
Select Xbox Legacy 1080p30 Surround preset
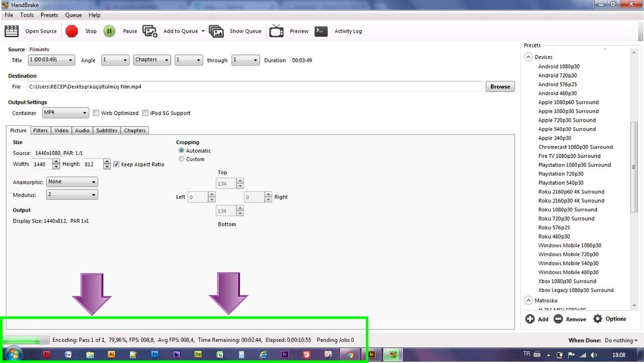(x=576, y=290)
